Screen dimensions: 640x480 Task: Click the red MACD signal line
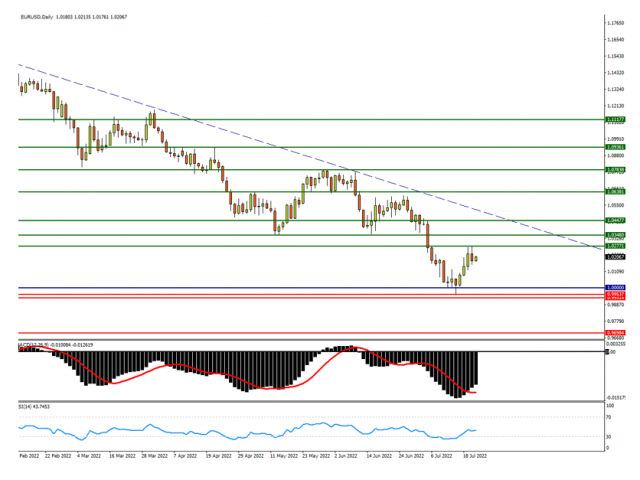200,371
